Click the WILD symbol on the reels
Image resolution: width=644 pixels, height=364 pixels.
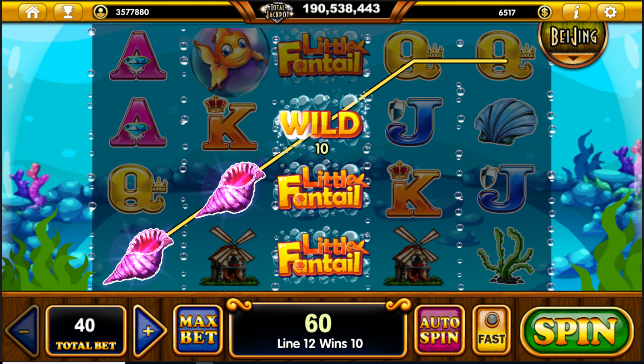[x=321, y=123]
